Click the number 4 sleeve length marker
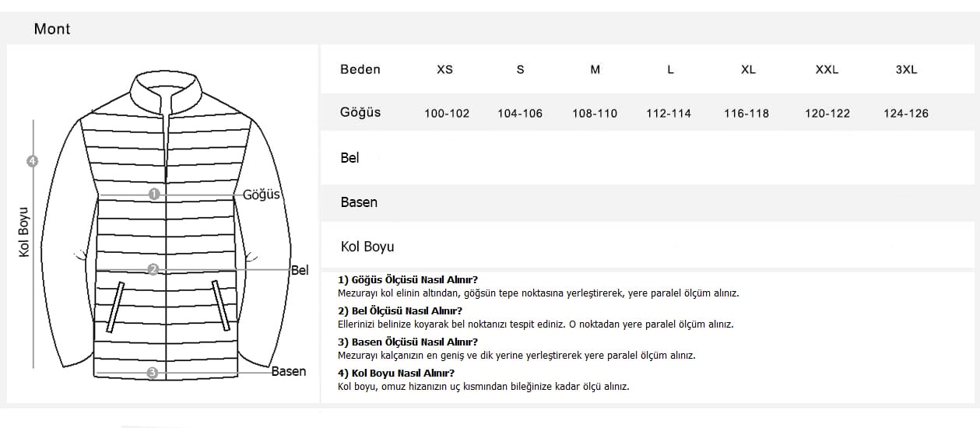Image resolution: width=980 pixels, height=428 pixels. (x=32, y=161)
